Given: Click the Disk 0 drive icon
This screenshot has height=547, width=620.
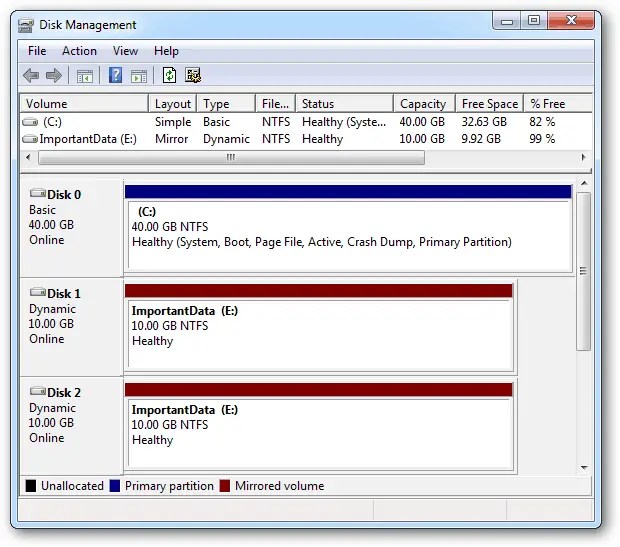Looking at the screenshot, I should click(38, 193).
